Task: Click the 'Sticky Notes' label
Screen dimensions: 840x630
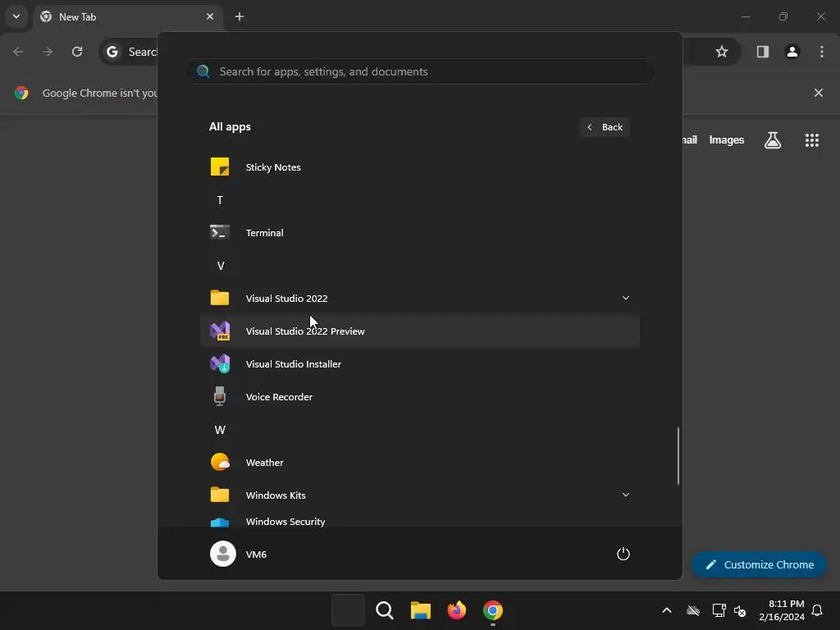Action: (272, 167)
